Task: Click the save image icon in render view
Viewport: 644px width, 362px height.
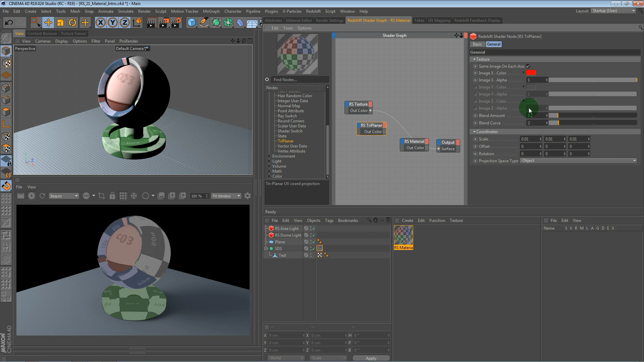Action: pyautogui.click(x=161, y=196)
